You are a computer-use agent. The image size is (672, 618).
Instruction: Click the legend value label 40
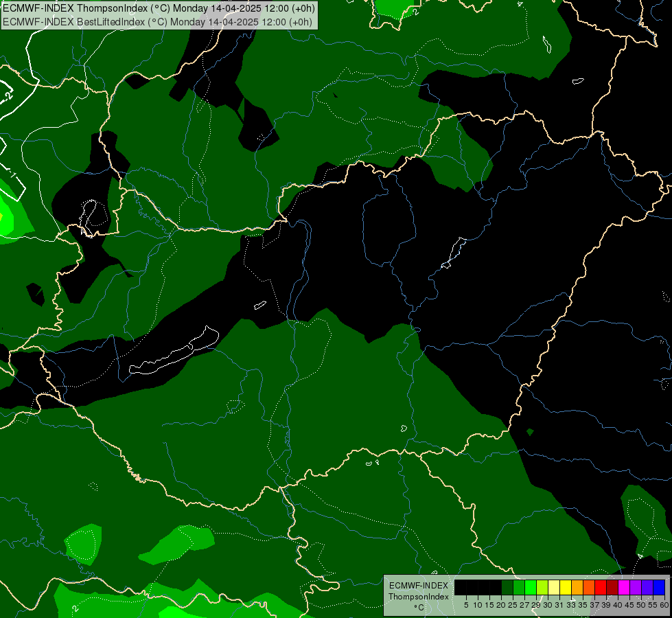(x=618, y=605)
